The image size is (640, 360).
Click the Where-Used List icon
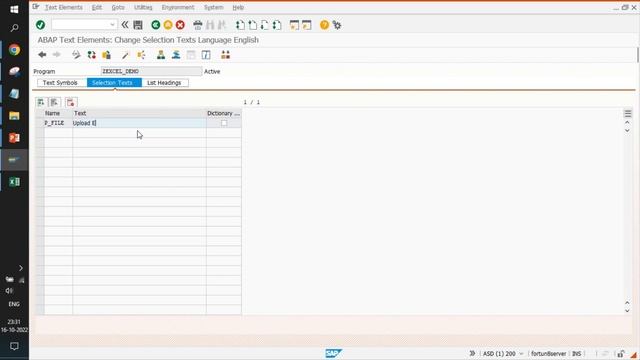coord(161,55)
